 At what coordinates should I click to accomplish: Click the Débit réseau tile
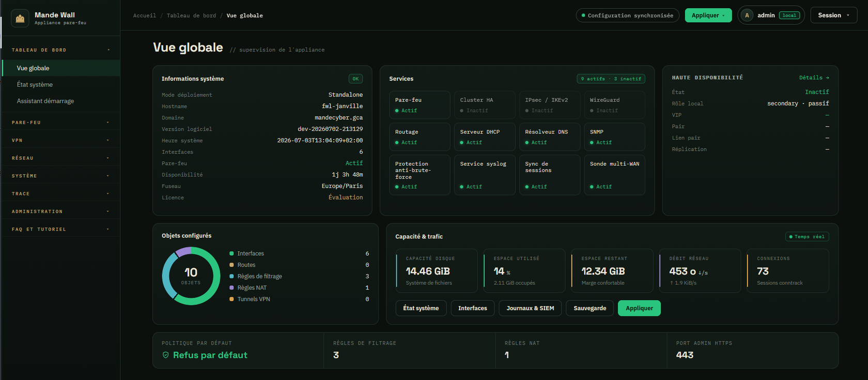click(x=700, y=271)
